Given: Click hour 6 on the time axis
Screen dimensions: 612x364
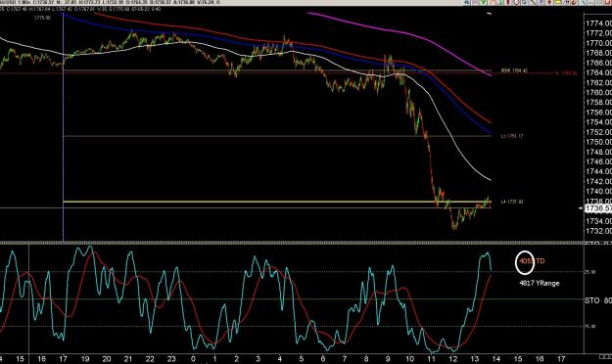Looking at the screenshot, I should pyautogui.click(x=323, y=359).
